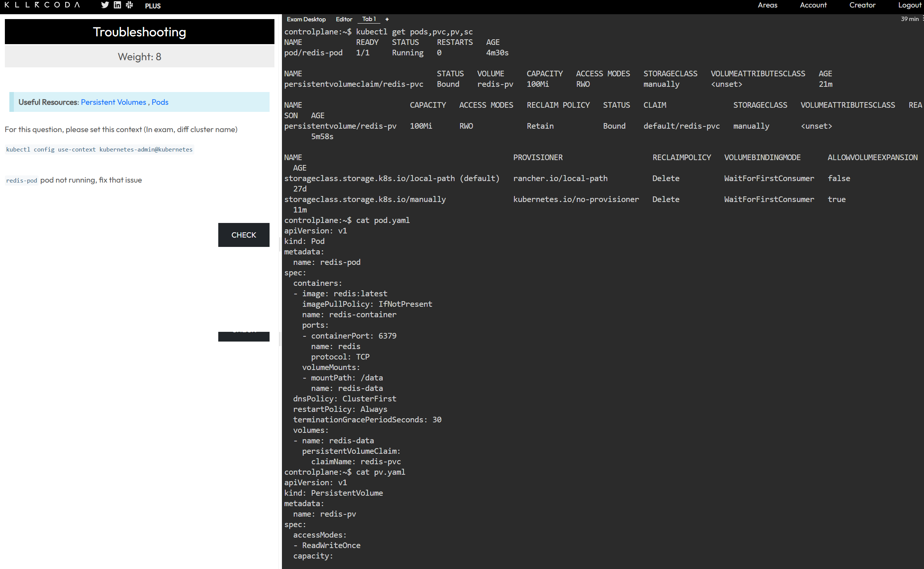Select Tab 1 terminal tab
The height and width of the screenshot is (569, 924).
coord(369,19)
